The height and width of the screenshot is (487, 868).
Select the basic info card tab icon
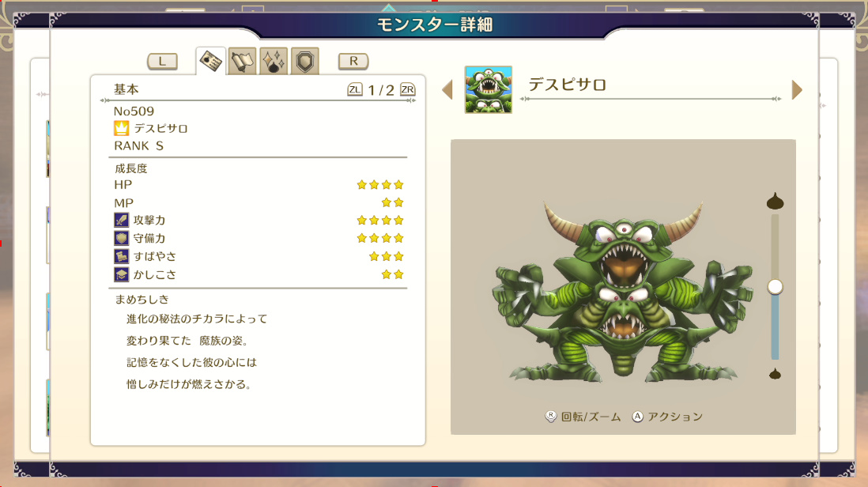tap(211, 61)
